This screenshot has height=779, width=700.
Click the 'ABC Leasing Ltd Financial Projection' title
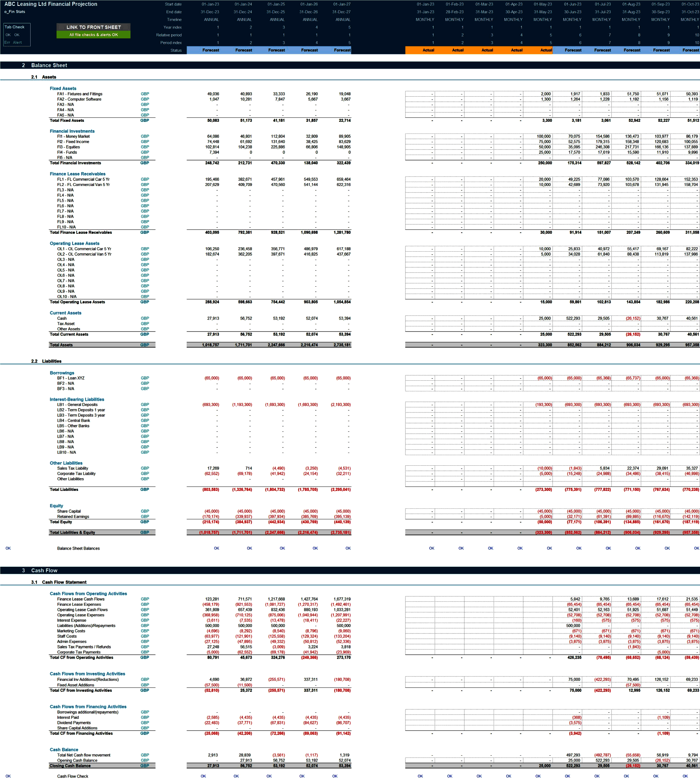tap(51, 4)
